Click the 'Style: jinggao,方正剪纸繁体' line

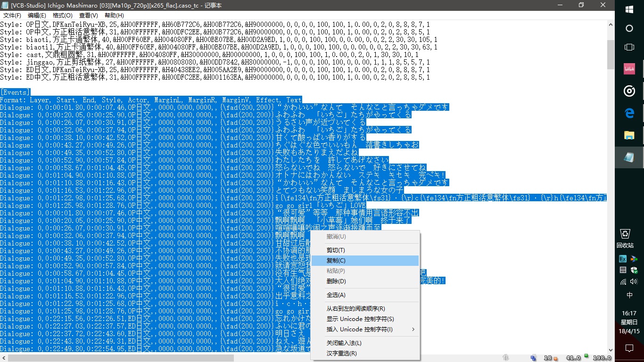(x=215, y=62)
